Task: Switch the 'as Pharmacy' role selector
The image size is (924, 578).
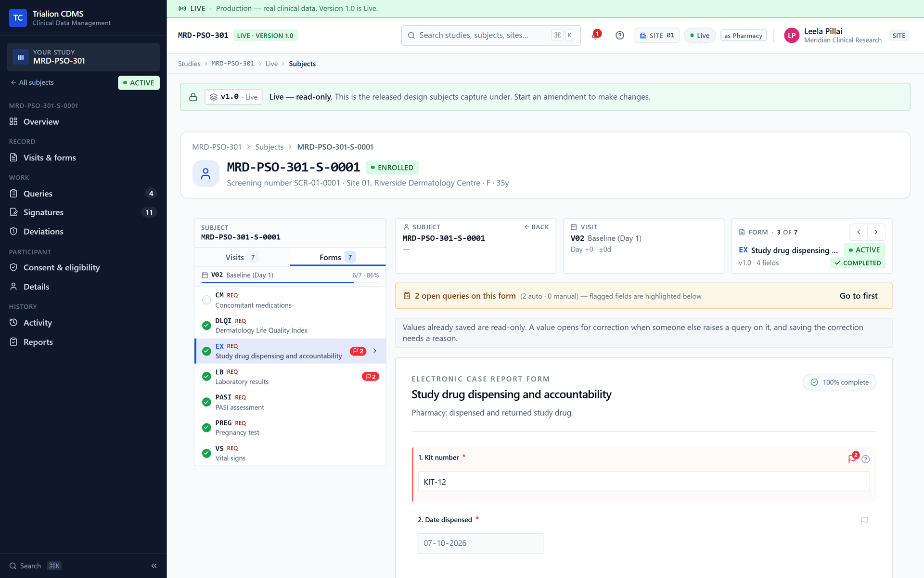Action: coord(743,36)
